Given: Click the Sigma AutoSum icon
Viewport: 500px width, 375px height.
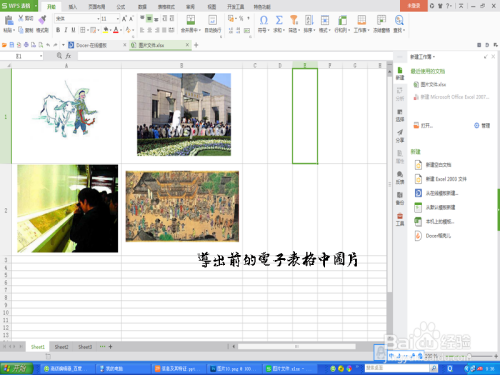Looking at the screenshot, I should pos(279,20).
